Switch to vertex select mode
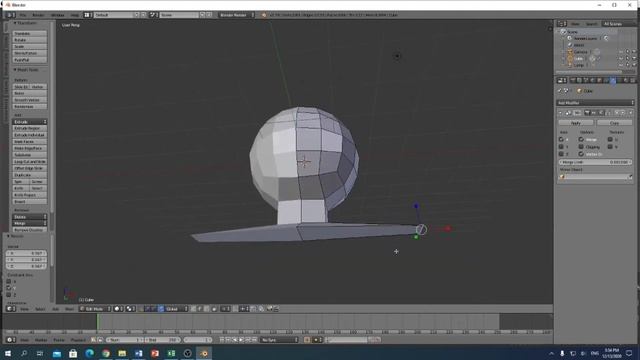Screen dimensions: 640x360 tap(193, 309)
